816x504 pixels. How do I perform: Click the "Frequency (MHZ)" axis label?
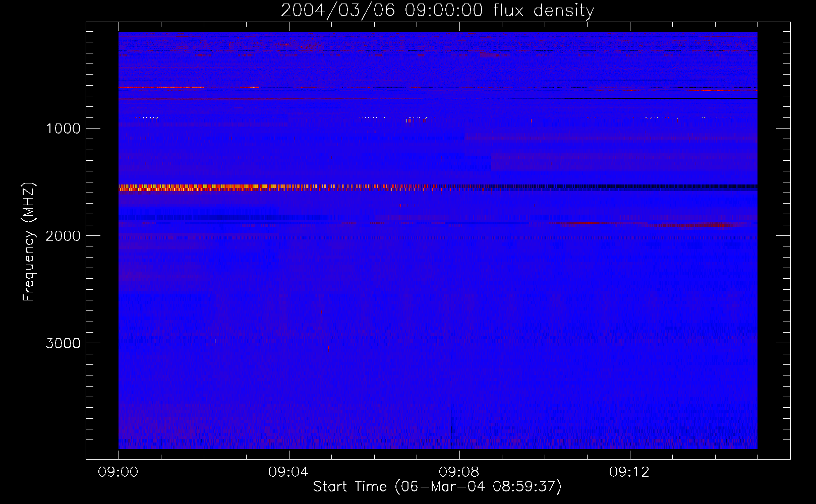(x=29, y=241)
